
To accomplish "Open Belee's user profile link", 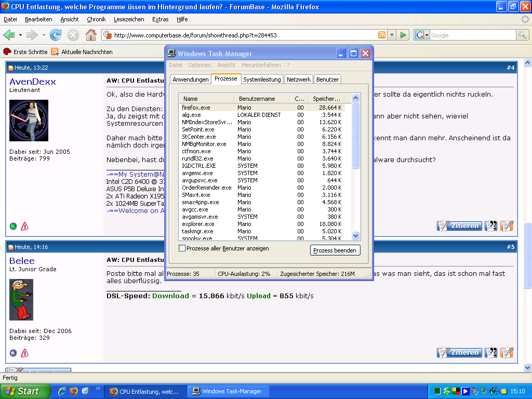I will [x=22, y=261].
